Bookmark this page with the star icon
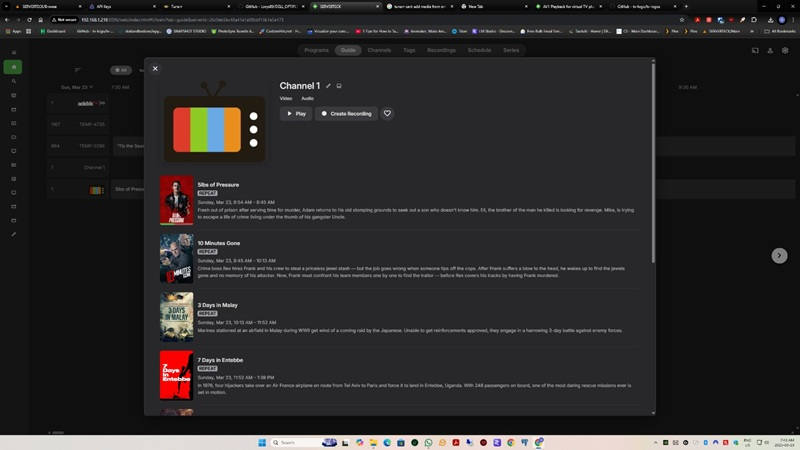800x450 pixels. click(x=682, y=20)
